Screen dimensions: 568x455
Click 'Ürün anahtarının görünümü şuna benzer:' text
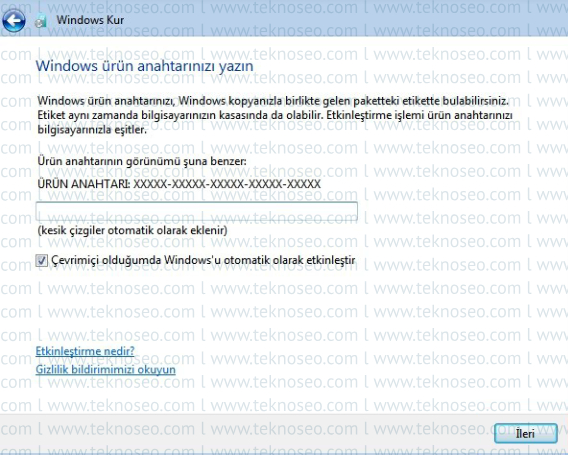click(x=142, y=161)
